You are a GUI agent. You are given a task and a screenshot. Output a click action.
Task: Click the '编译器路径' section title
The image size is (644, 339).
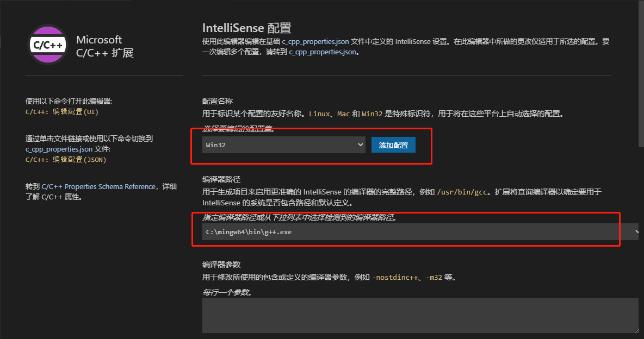(x=221, y=179)
